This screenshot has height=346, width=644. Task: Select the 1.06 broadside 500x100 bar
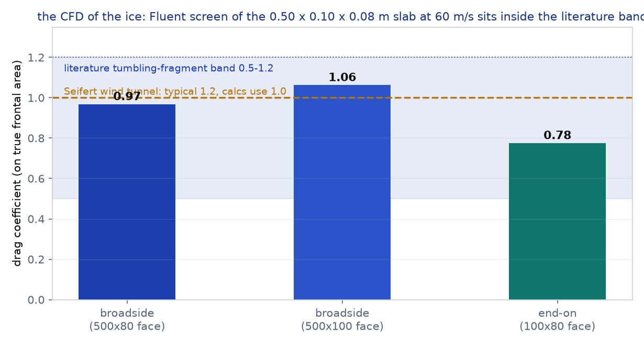coord(342,192)
